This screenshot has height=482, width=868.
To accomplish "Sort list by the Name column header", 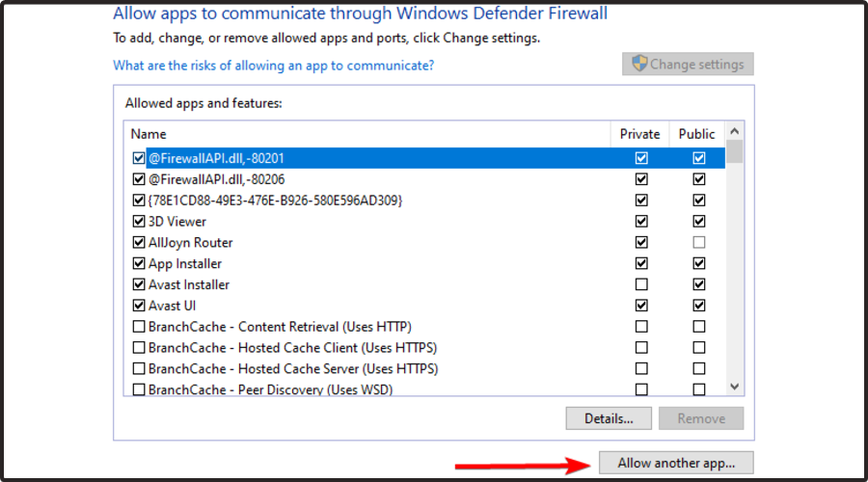I will point(149,134).
